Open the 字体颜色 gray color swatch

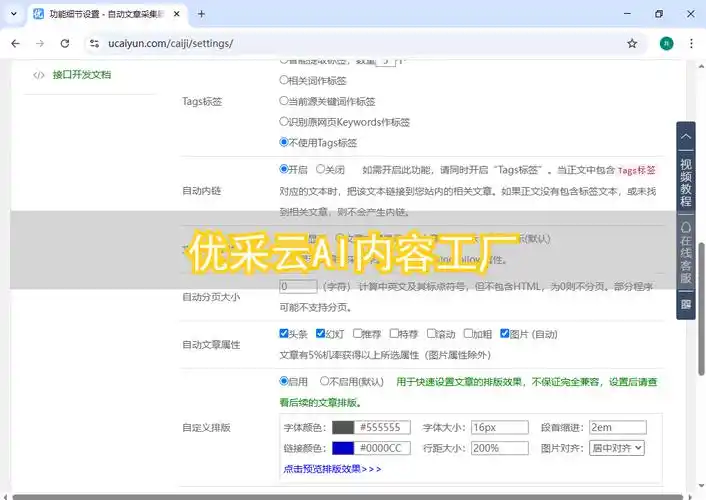pos(343,427)
